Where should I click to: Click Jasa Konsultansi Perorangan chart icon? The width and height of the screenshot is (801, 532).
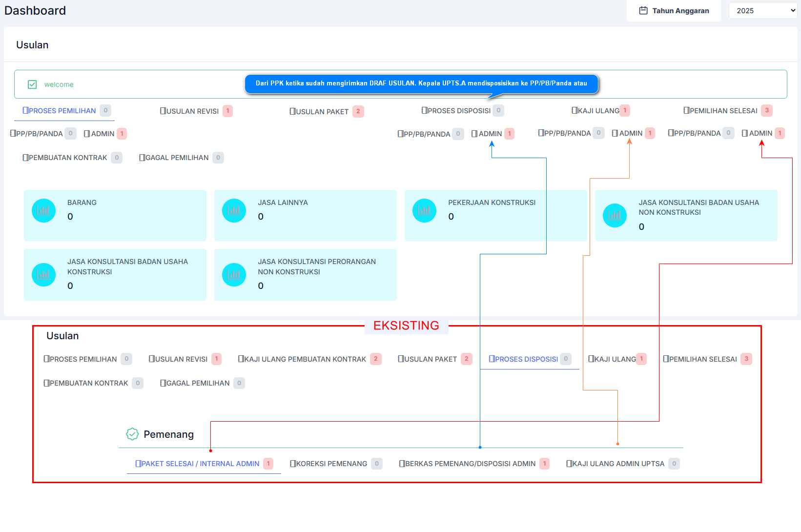tap(234, 275)
